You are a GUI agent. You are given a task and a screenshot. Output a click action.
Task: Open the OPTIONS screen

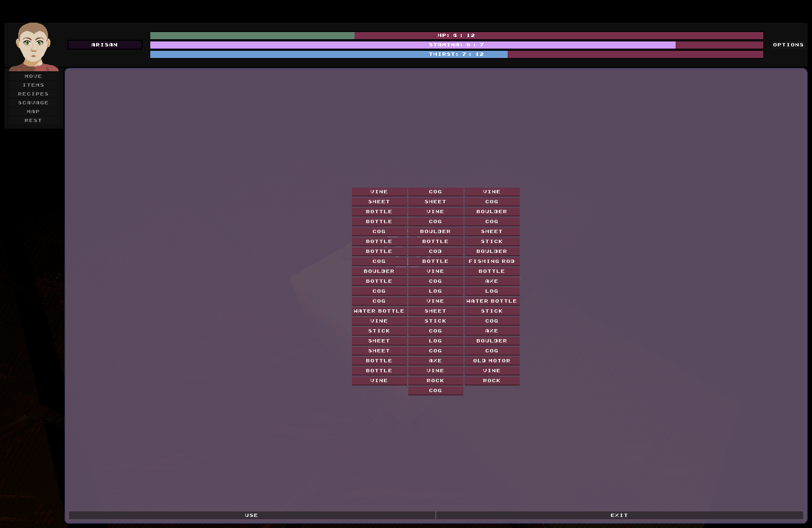(788, 45)
